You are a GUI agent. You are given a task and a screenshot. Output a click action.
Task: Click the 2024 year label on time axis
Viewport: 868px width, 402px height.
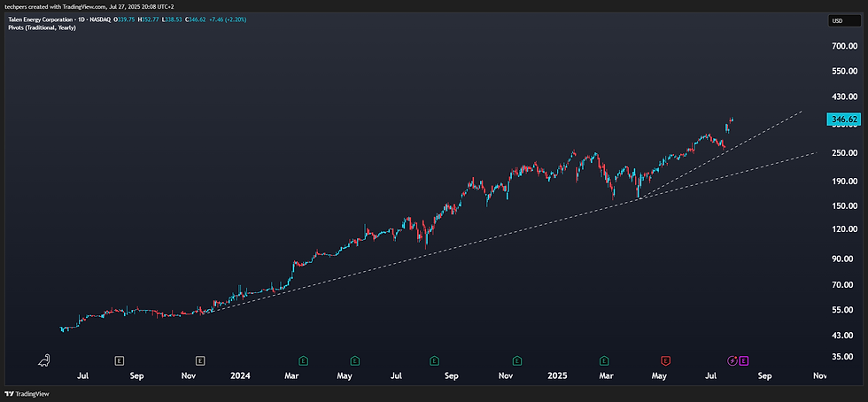click(240, 375)
